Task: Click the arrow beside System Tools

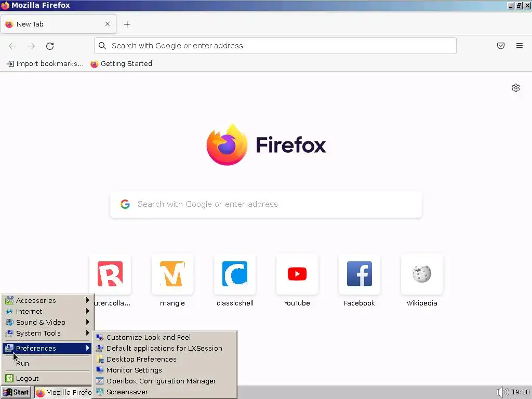Action: coord(87,332)
